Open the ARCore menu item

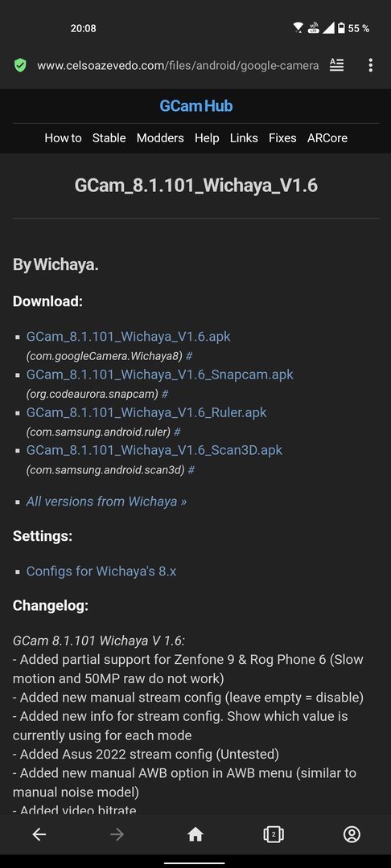pos(327,138)
